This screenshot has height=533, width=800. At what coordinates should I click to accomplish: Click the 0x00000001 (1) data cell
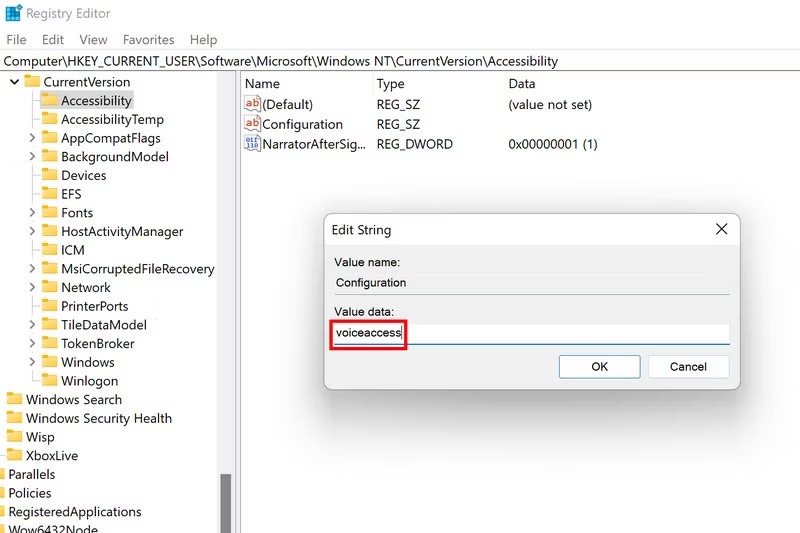pos(553,144)
